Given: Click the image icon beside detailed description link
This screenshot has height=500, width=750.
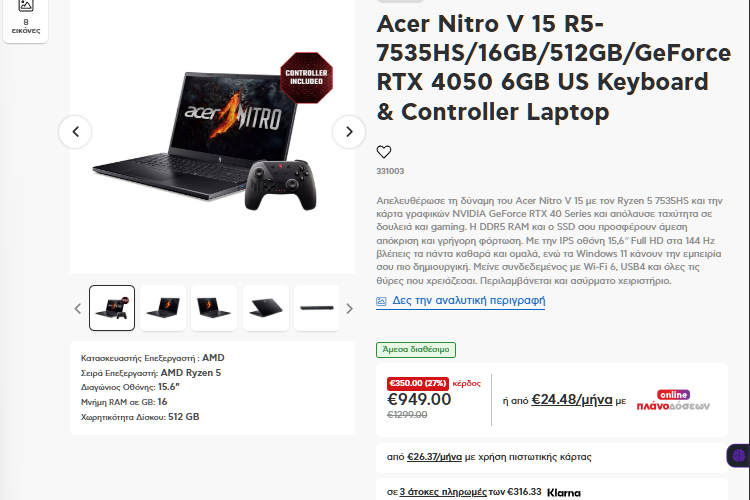Looking at the screenshot, I should [x=381, y=301].
